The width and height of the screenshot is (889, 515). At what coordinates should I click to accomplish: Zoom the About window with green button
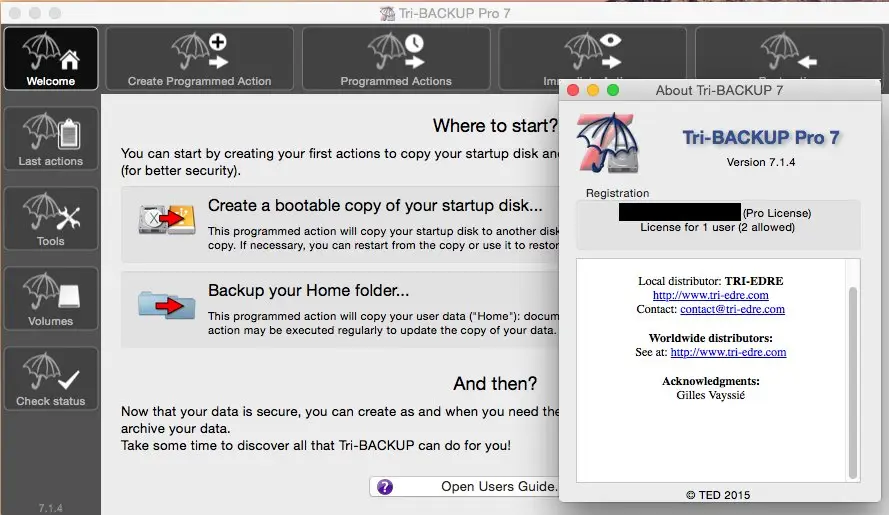click(613, 90)
